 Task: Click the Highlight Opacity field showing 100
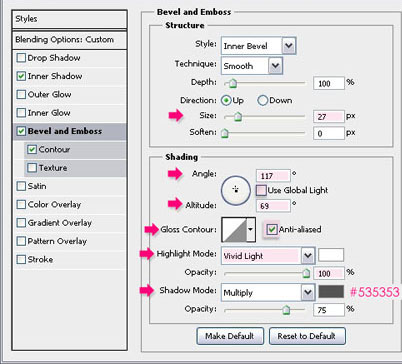point(329,274)
